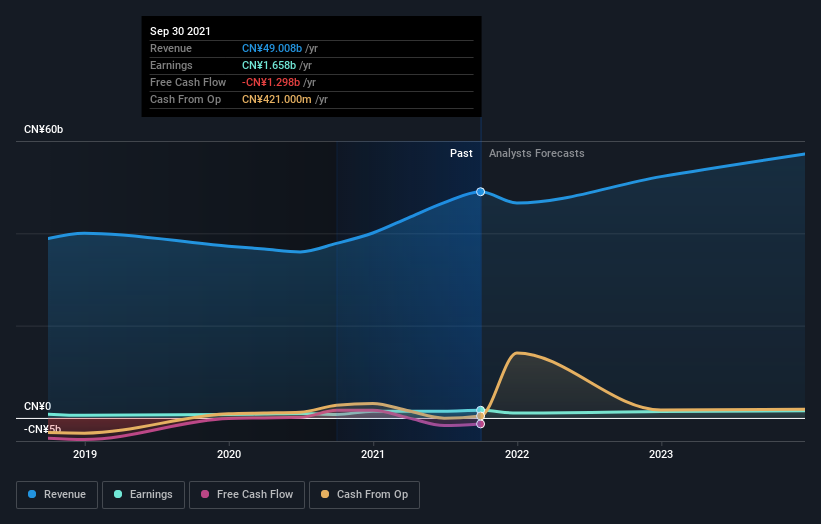This screenshot has height=524, width=821.
Task: Click the Past label on chart
Action: click(461, 153)
